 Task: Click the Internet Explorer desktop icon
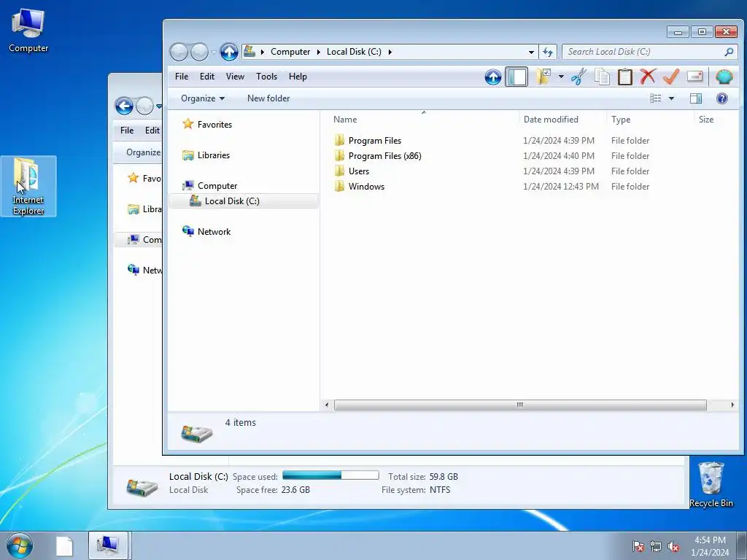tap(28, 186)
